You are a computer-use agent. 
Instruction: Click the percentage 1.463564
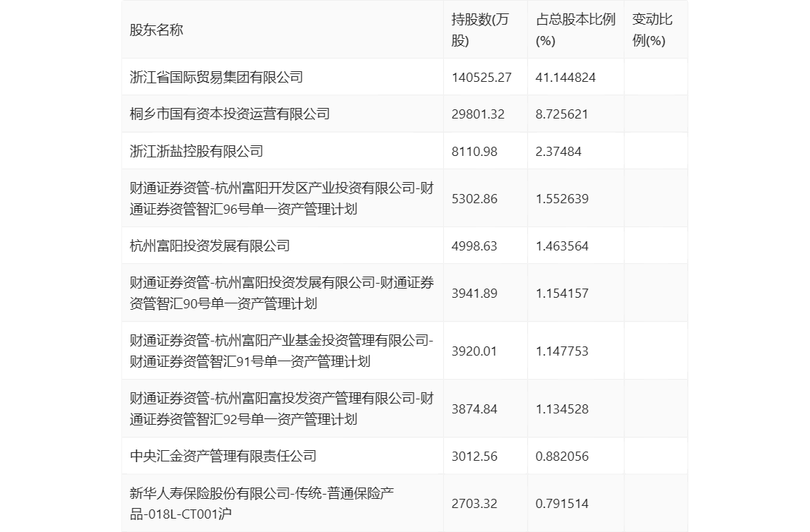click(x=562, y=246)
